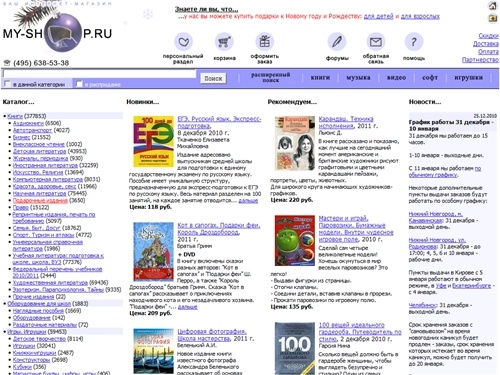The height and width of the screenshot is (375, 500).
Task: Switch to the видео tab
Action: click(x=396, y=78)
